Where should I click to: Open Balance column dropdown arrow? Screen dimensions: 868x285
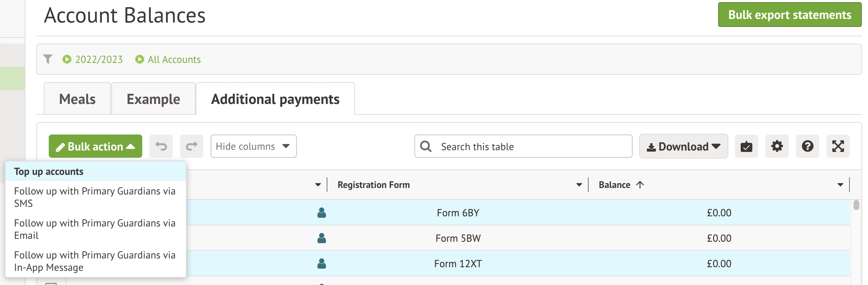pos(840,185)
